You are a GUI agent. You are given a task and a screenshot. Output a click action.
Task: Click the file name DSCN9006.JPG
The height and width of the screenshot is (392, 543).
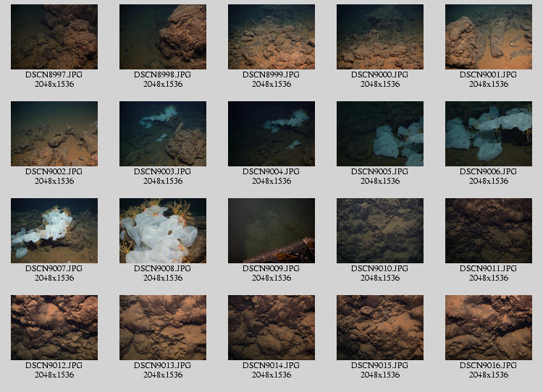tap(489, 171)
